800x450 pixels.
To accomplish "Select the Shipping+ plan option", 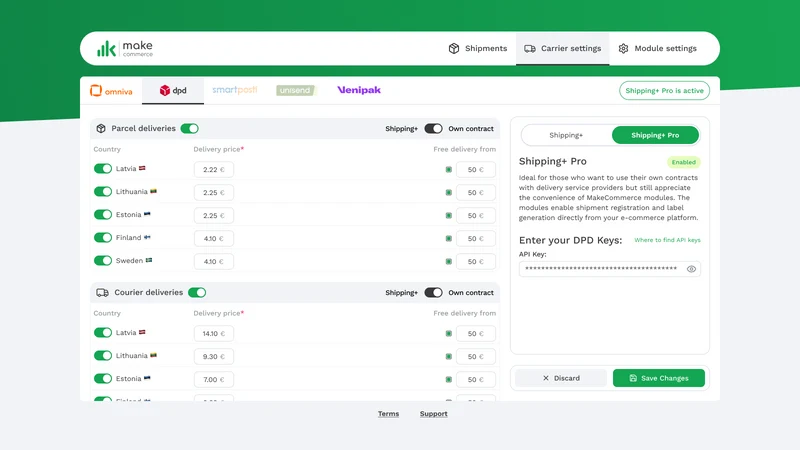I will (x=566, y=135).
